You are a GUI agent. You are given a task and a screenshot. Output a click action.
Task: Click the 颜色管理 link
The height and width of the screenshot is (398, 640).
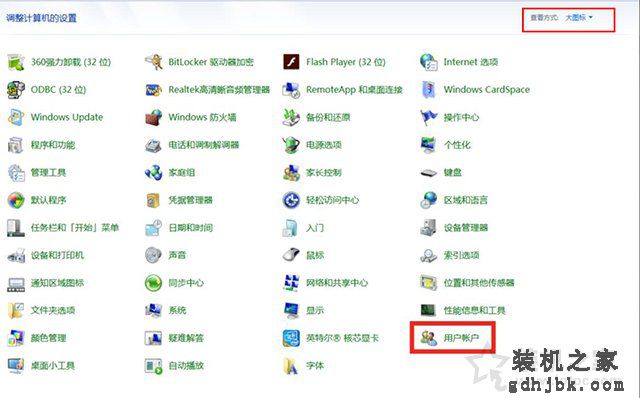(x=48, y=338)
